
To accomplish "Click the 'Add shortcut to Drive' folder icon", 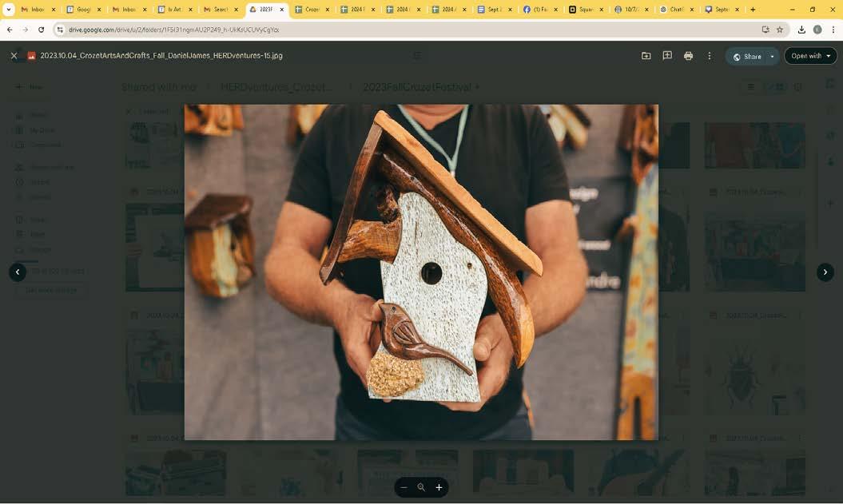I will [x=646, y=56].
